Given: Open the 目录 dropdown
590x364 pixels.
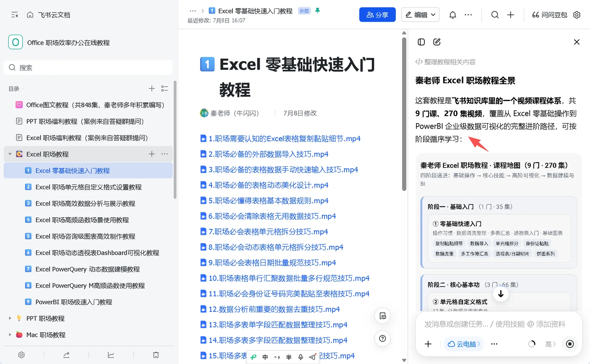Looking at the screenshot, I should point(17,89).
